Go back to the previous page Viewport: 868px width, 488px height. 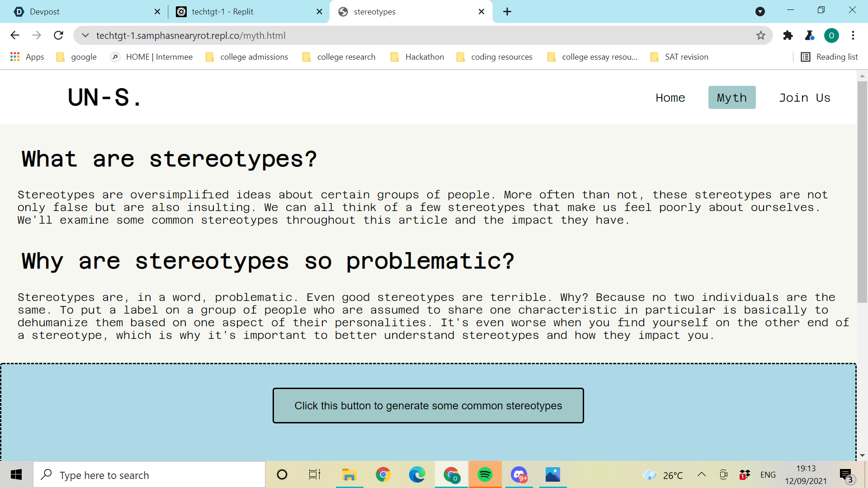tap(15, 35)
